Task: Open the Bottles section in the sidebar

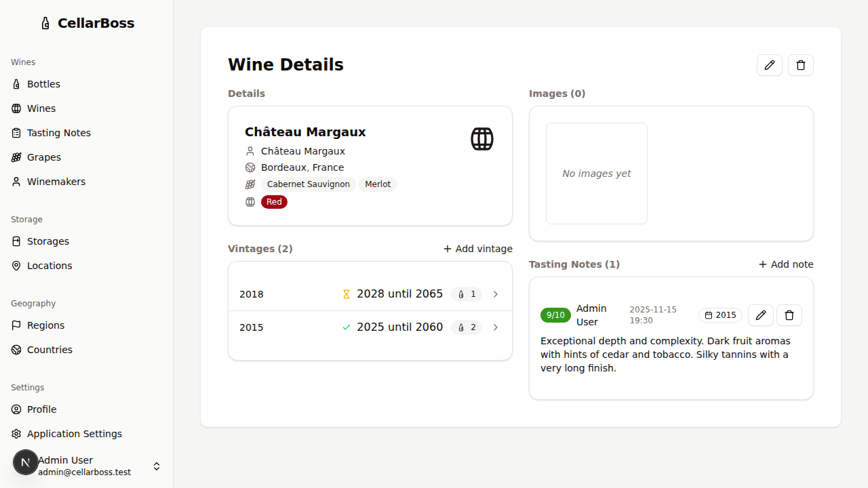Action: (x=43, y=83)
